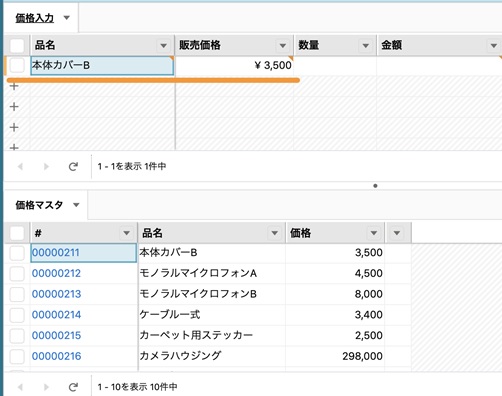
Task: Click splitter handle dot between the panels
Action: [375, 186]
